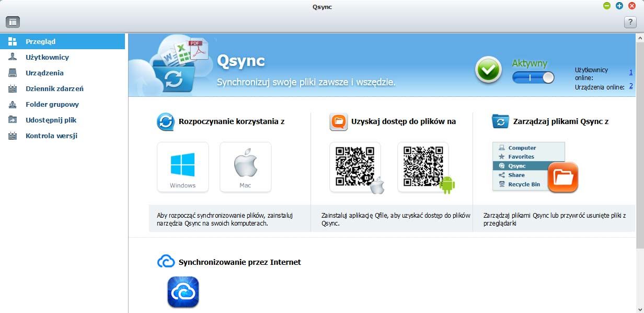Click the scroll up arrow of scrollbar
The height and width of the screenshot is (313, 644).
coord(640,38)
